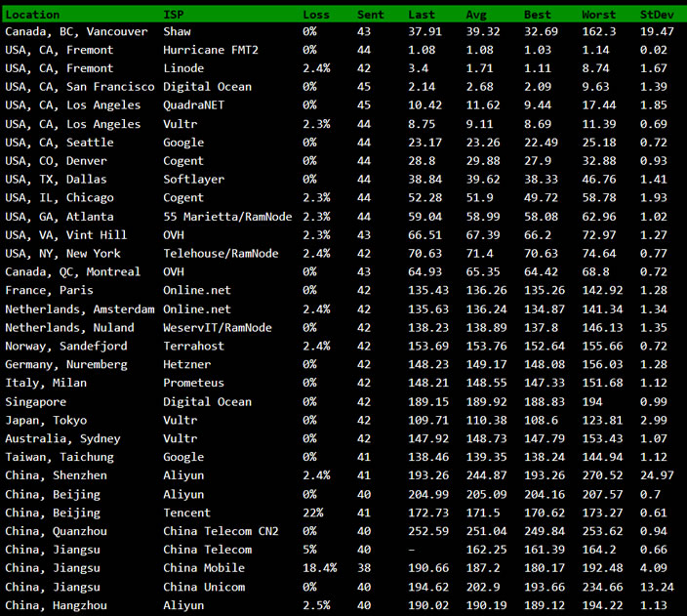Click the 108.6 best value for Tokyo
This screenshot has height=616, width=687.
click(x=541, y=421)
